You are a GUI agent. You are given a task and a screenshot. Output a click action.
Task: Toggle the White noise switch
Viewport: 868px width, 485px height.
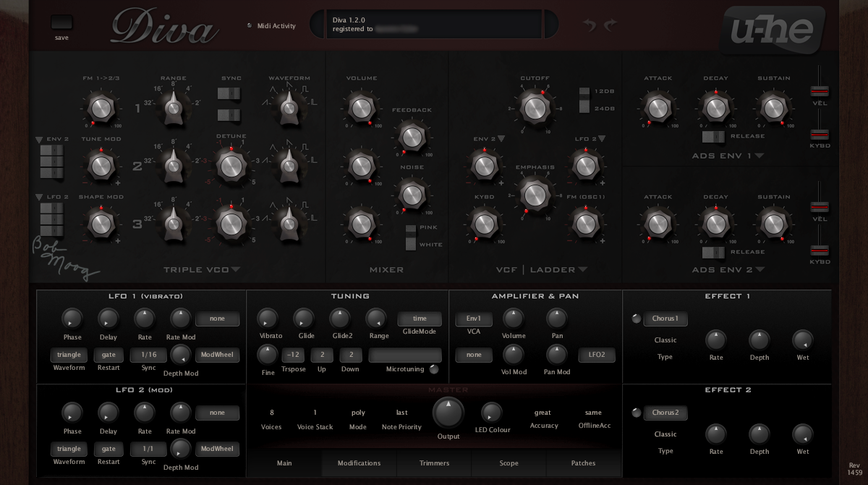(411, 244)
